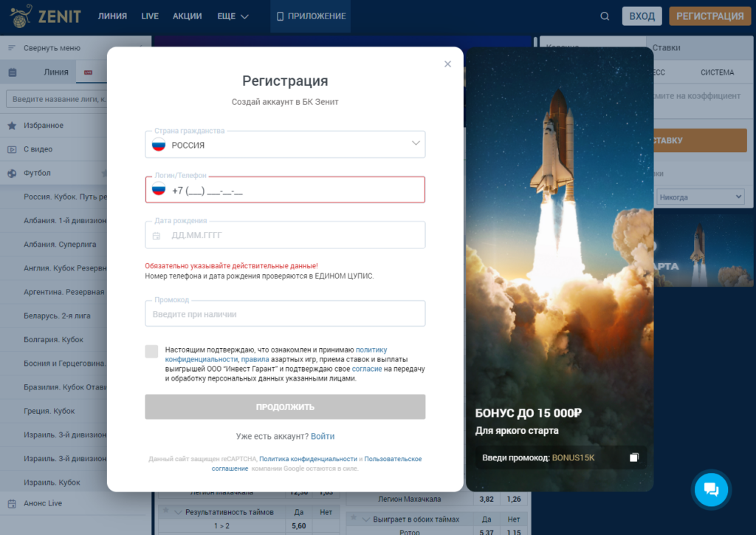Open Политика конфиденциальности reCAPTCHA link
Viewport: 756px width, 535px height.
308,459
